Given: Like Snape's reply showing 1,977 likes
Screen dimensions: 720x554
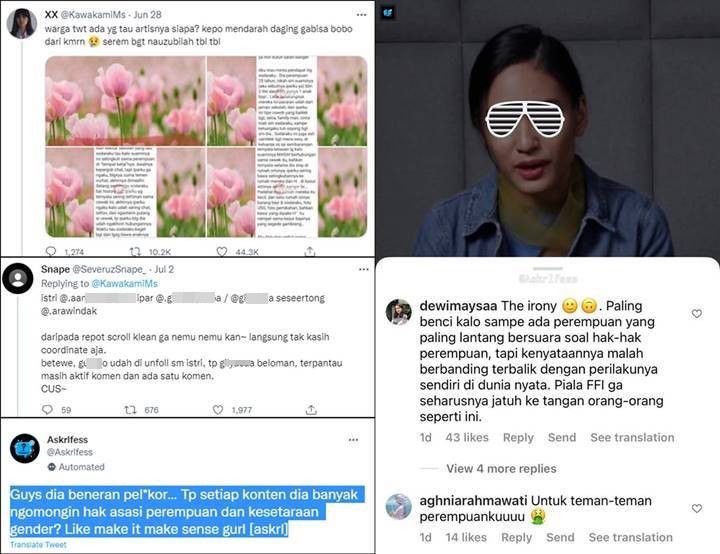Looking at the screenshot, I should 218,409.
